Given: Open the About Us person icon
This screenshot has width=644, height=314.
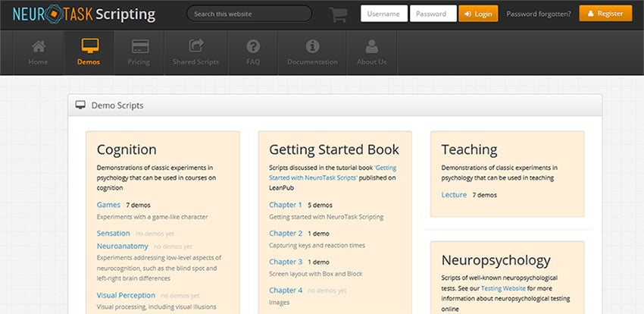Looking at the screenshot, I should click(372, 46).
